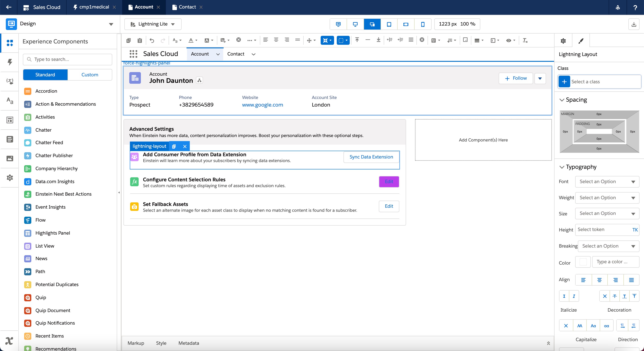This screenshot has height=351, width=644.
Task: Click the vertical align top arrow icon
Action: pos(357,40)
